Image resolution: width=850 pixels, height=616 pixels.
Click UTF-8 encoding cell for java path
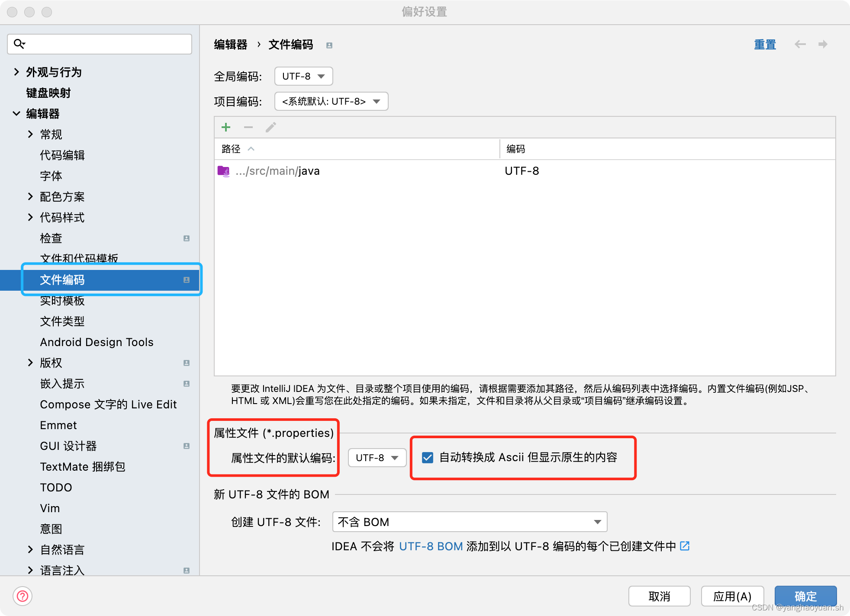pyautogui.click(x=522, y=171)
